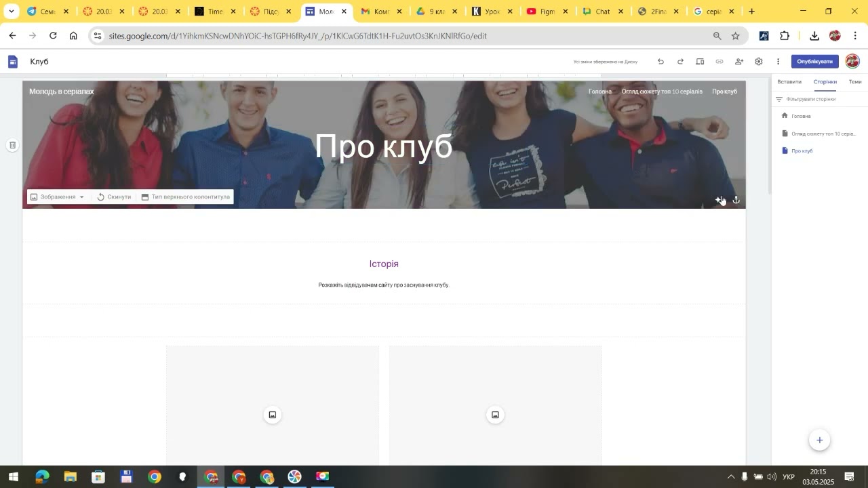
Task: Click the УКР language indicator
Action: click(789, 477)
